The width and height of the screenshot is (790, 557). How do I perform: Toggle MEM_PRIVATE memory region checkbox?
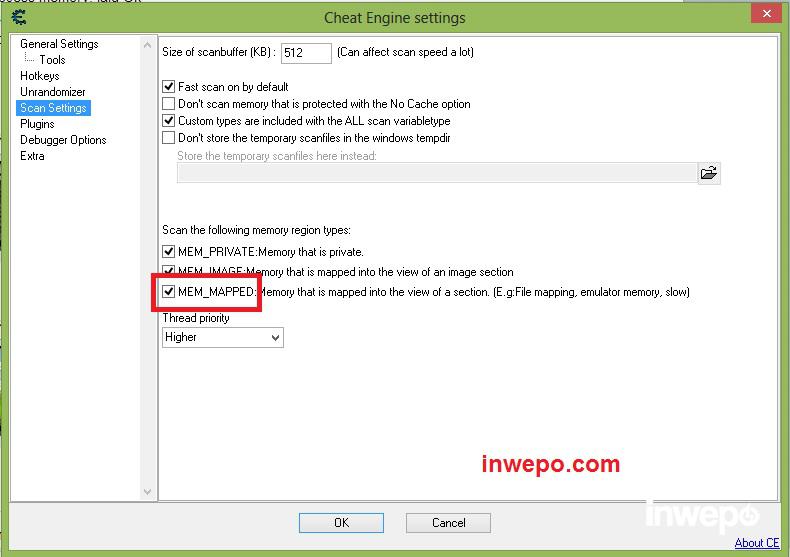coord(168,251)
